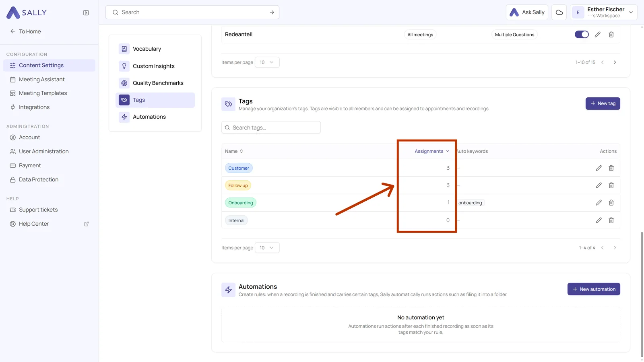Image resolution: width=644 pixels, height=362 pixels.
Task: Delete the Redeanteil entry
Action: [x=611, y=35]
